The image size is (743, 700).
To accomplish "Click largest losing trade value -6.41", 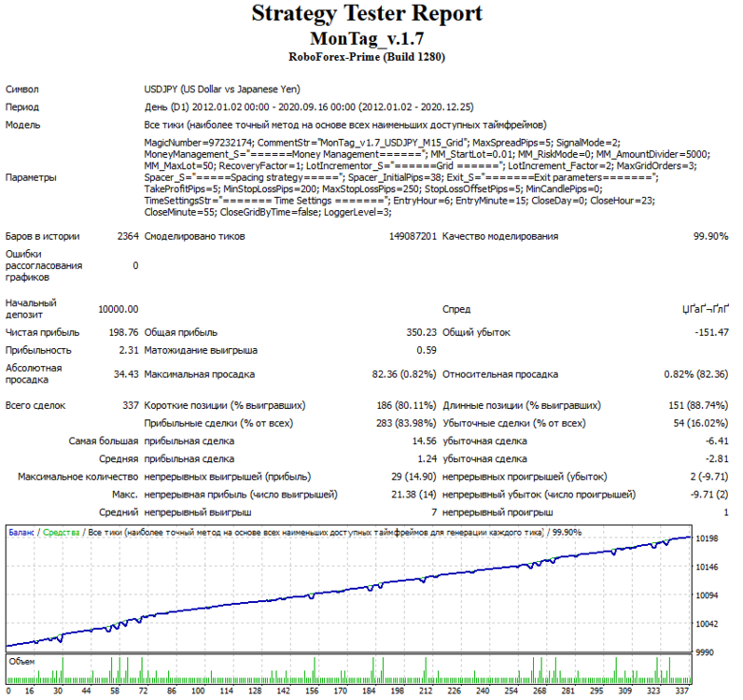I will tap(717, 441).
